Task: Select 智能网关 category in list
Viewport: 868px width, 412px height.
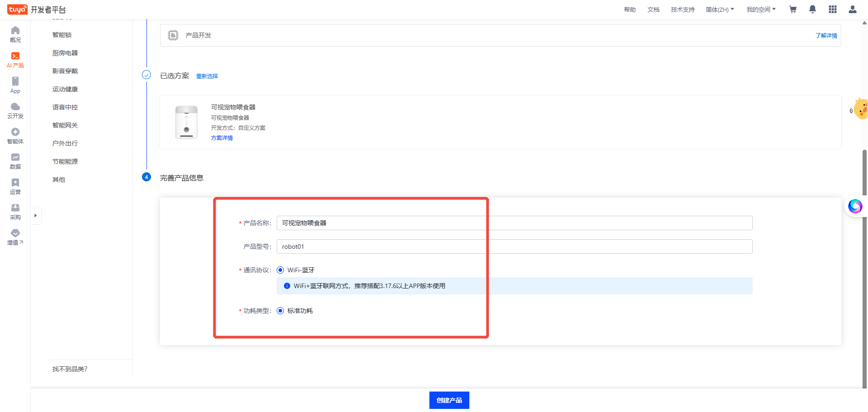Action: 65,125
